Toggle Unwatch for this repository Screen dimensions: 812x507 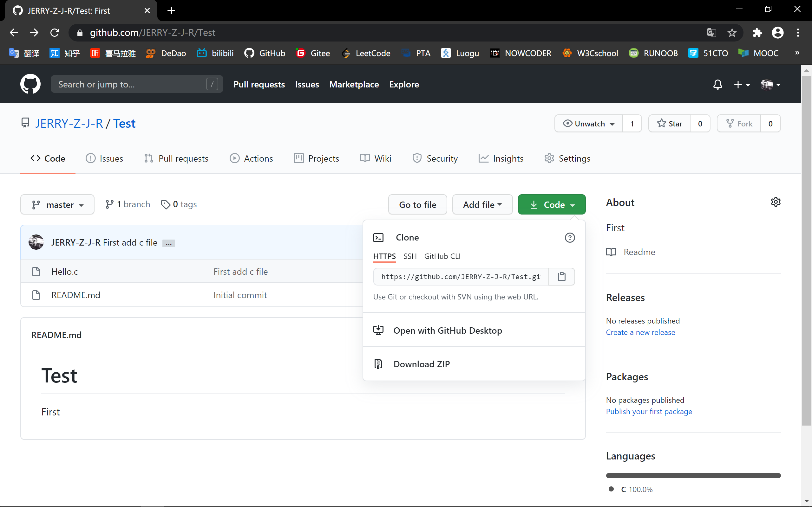pos(588,124)
